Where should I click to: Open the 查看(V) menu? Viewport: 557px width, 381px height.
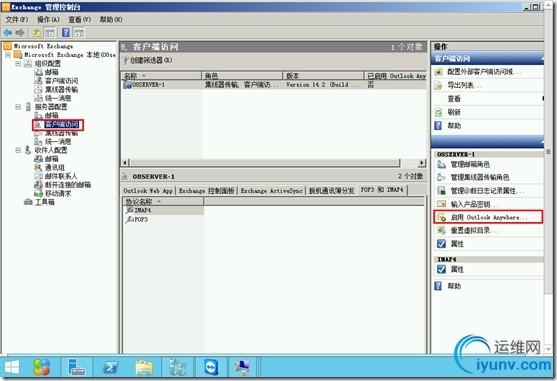pos(80,20)
